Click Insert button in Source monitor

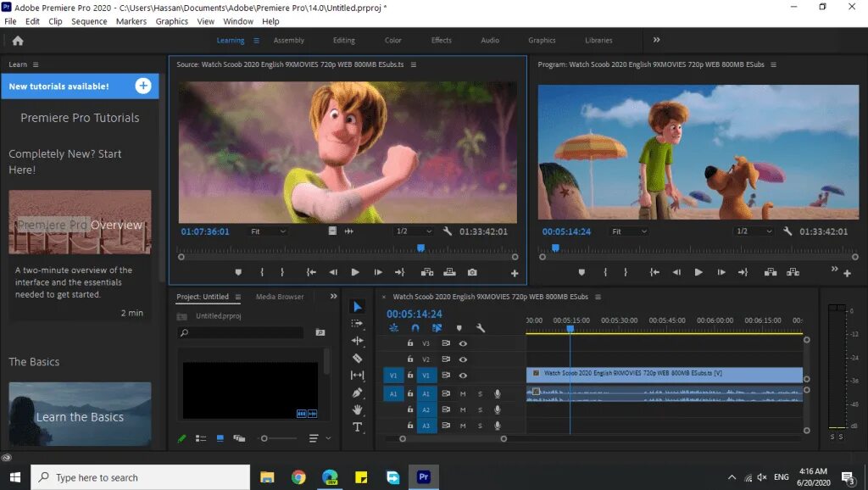pyautogui.click(x=427, y=272)
